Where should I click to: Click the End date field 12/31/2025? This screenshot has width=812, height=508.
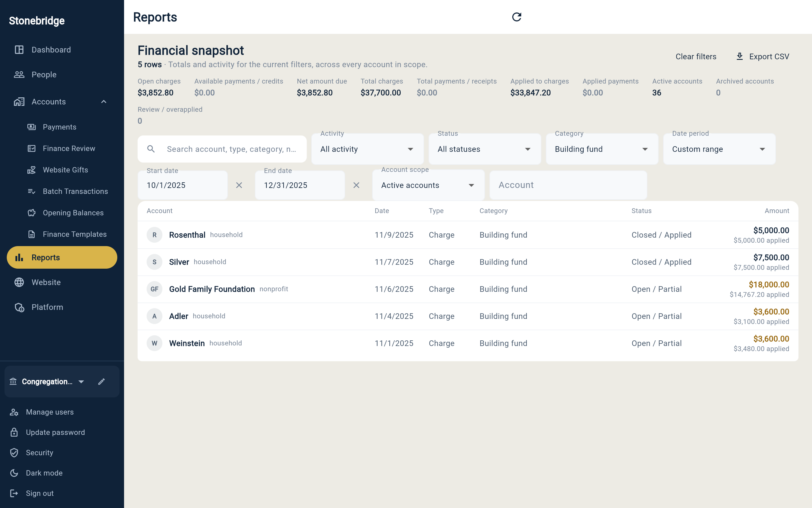[x=300, y=185]
